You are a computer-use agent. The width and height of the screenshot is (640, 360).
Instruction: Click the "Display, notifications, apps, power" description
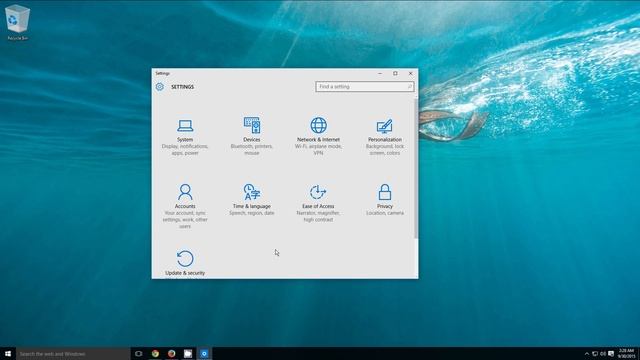185,149
